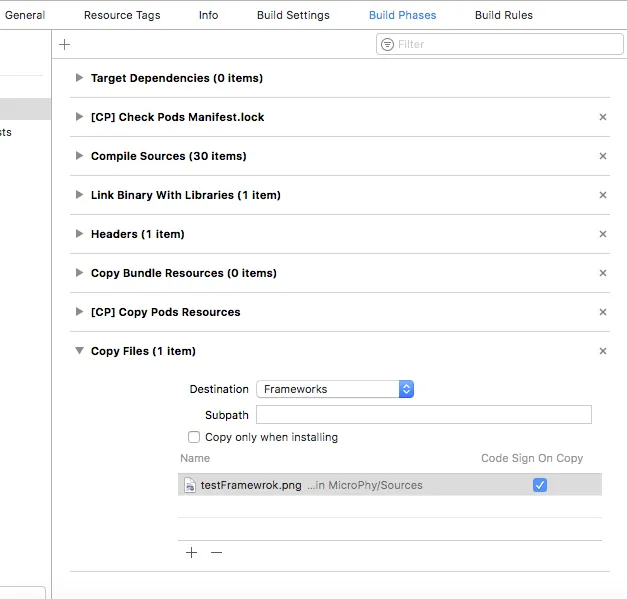Select the Build Phases tab
627x599 pixels.
(402, 15)
